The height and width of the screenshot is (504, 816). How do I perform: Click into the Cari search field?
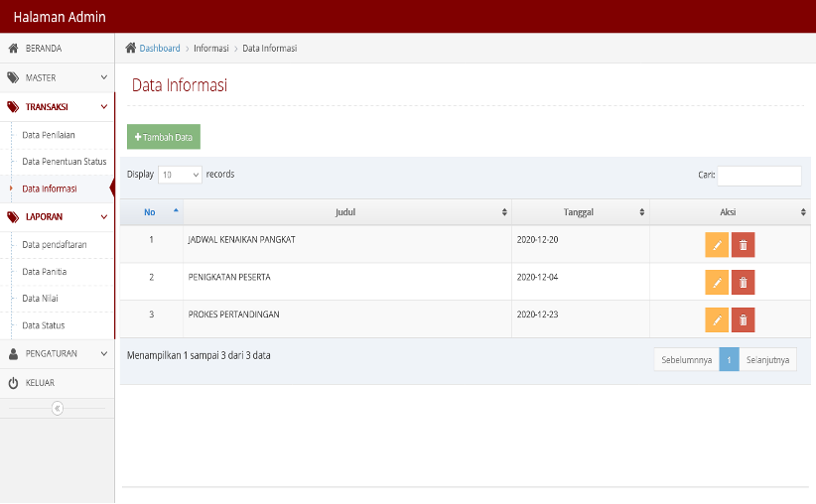tap(759, 176)
